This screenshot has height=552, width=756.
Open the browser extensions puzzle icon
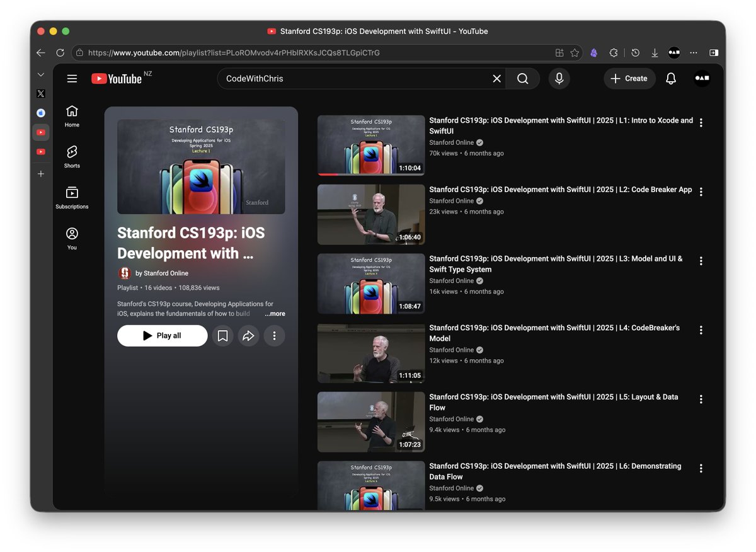(x=614, y=53)
